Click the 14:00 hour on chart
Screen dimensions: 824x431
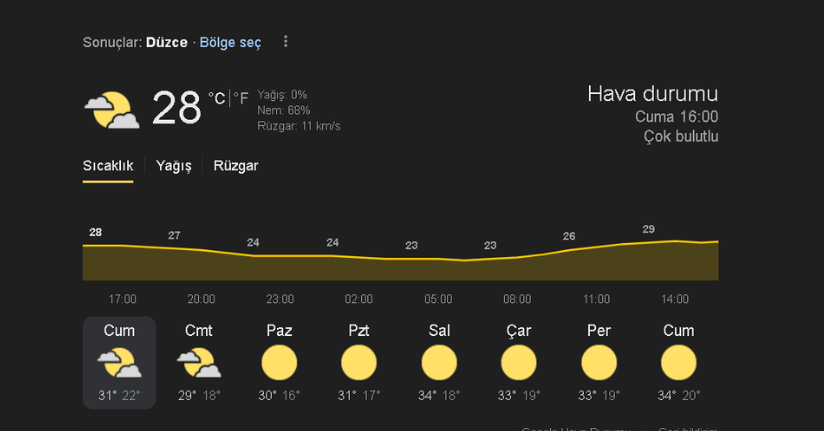675,299
